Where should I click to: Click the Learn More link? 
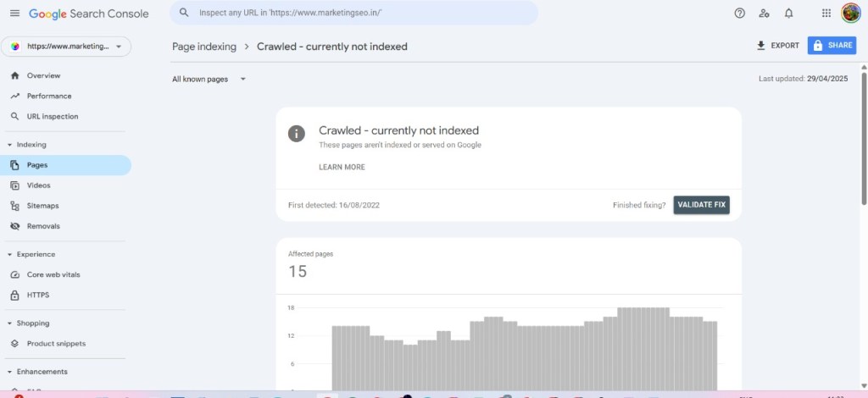coord(342,168)
